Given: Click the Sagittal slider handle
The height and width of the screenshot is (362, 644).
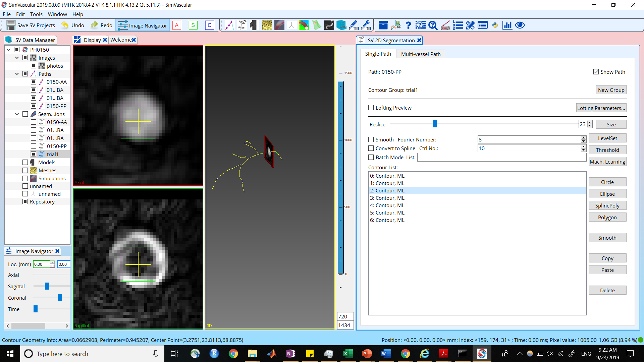Looking at the screenshot, I should coord(47,286).
